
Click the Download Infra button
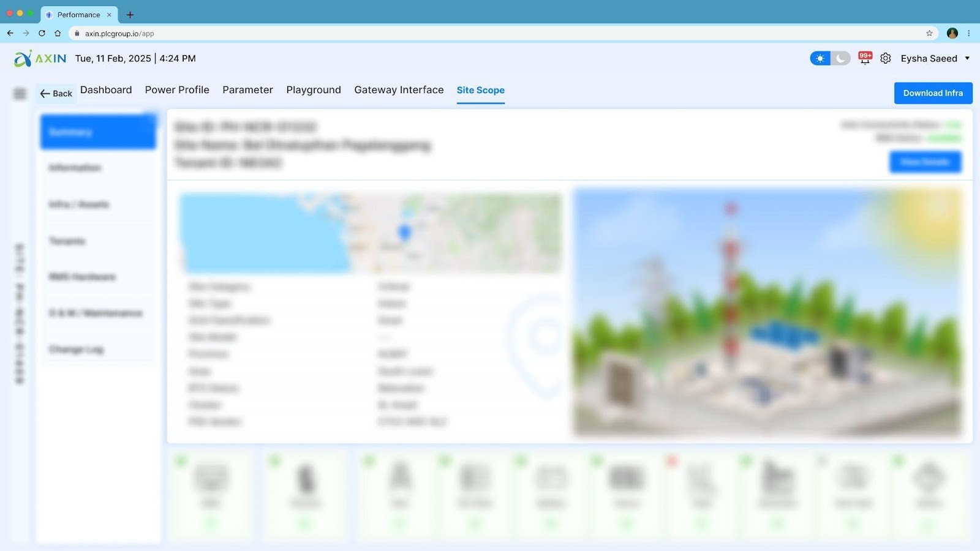[x=933, y=93]
